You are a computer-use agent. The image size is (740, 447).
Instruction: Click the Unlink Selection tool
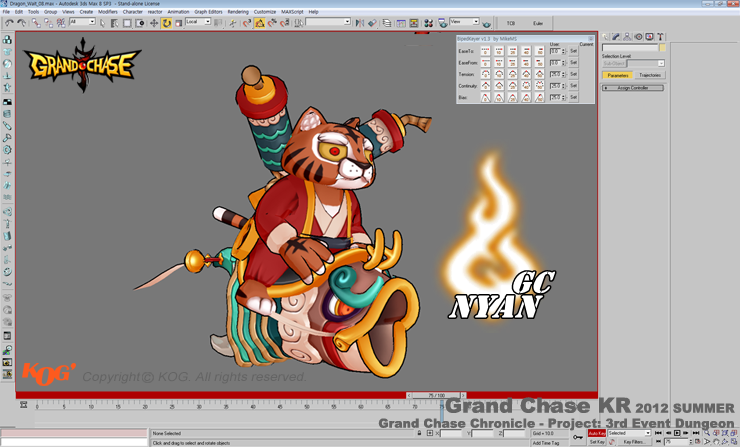pos(48,23)
